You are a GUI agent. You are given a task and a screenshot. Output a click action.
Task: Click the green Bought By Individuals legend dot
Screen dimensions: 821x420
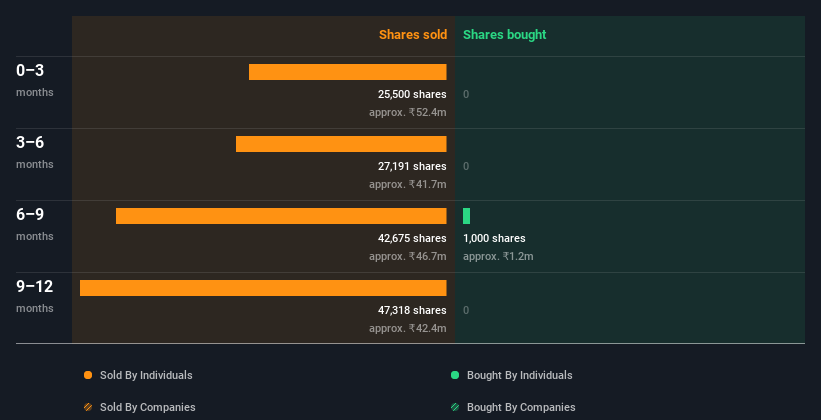click(455, 375)
